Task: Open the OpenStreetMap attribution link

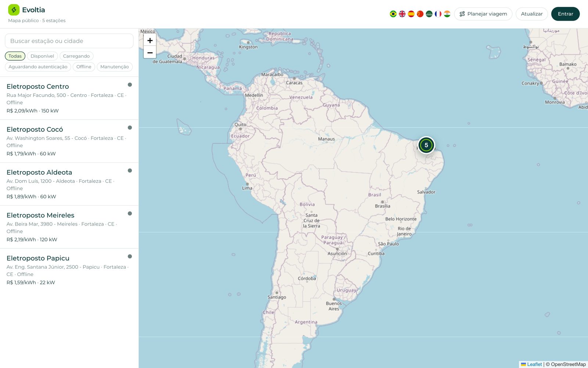Action: (x=568, y=364)
